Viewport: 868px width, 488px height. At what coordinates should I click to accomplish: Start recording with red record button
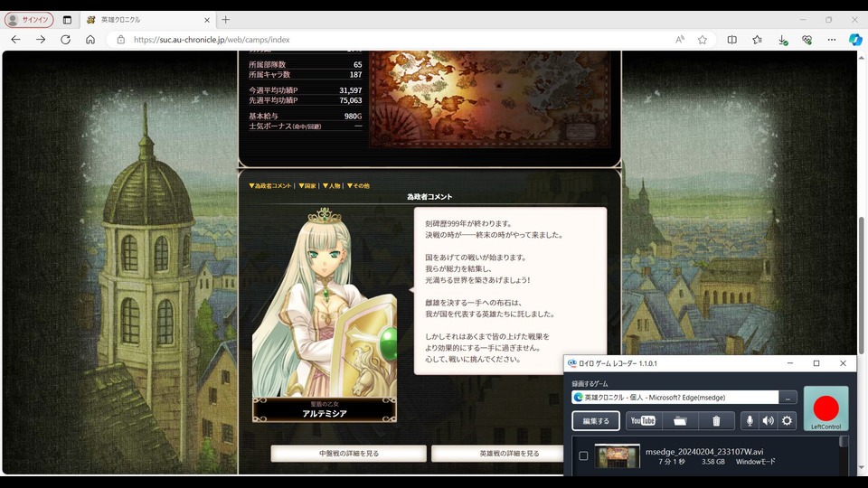pyautogui.click(x=826, y=408)
